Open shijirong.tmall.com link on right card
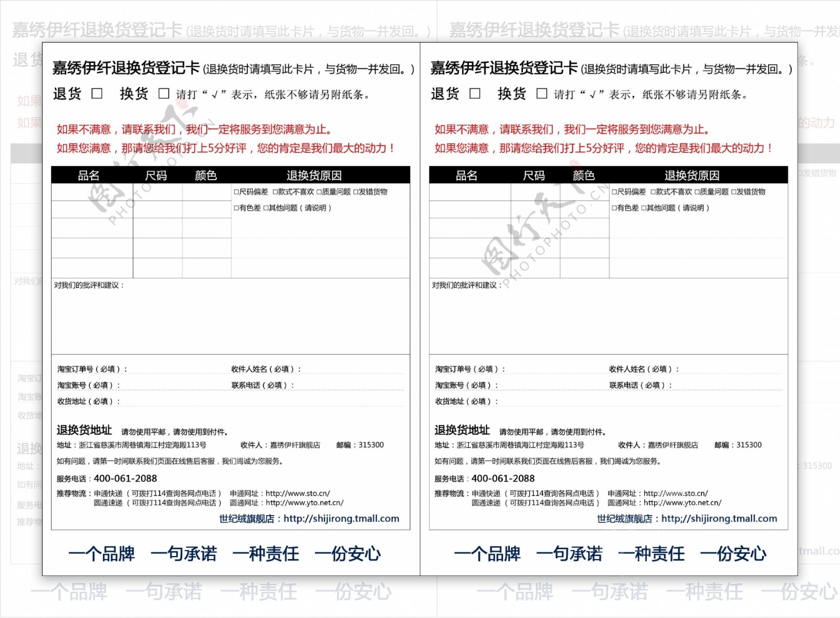The image size is (840, 618). tap(719, 519)
